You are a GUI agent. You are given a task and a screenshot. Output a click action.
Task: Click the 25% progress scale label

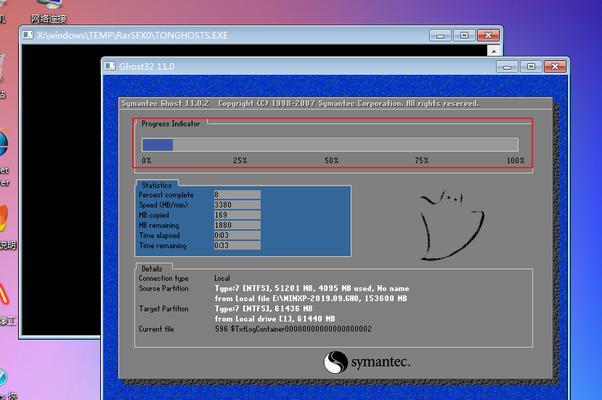click(240, 160)
